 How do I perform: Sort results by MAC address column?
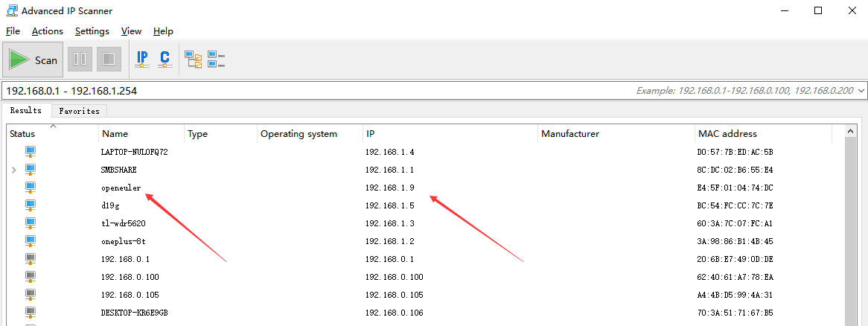[727, 134]
